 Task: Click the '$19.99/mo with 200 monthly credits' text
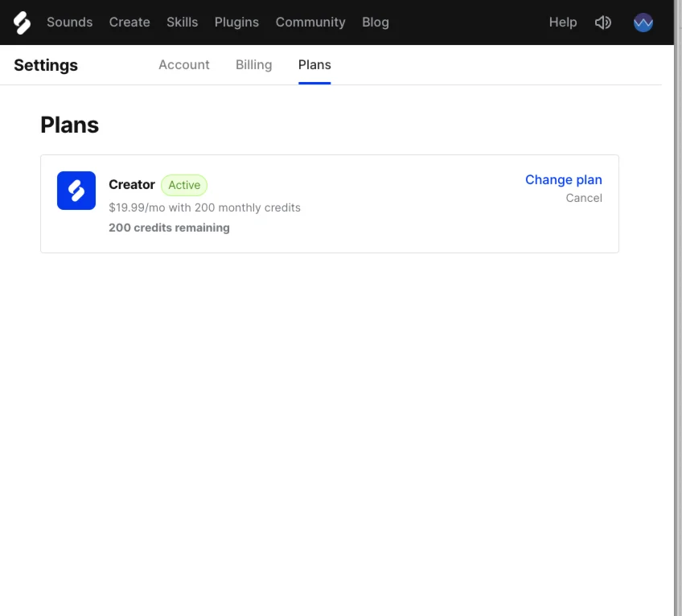204,207
